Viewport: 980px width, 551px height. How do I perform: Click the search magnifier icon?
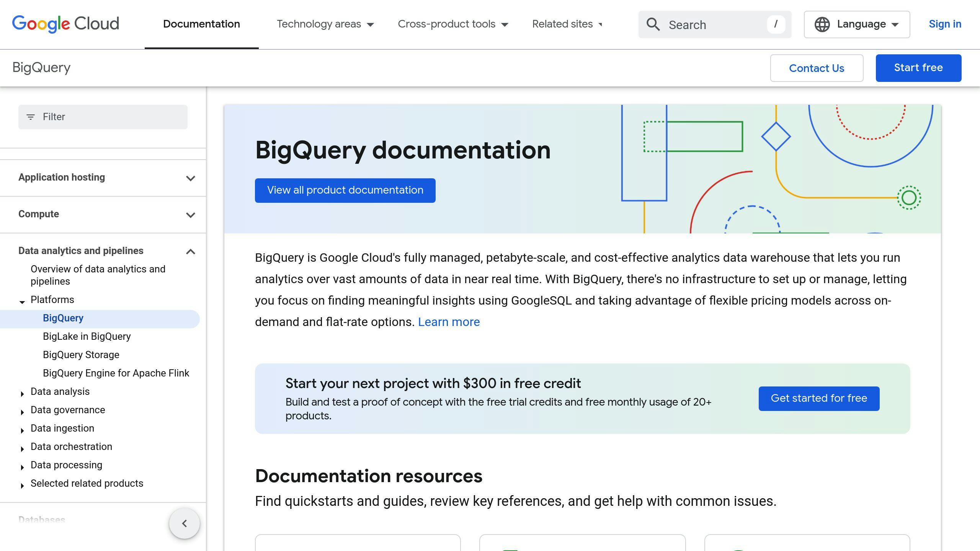(653, 24)
